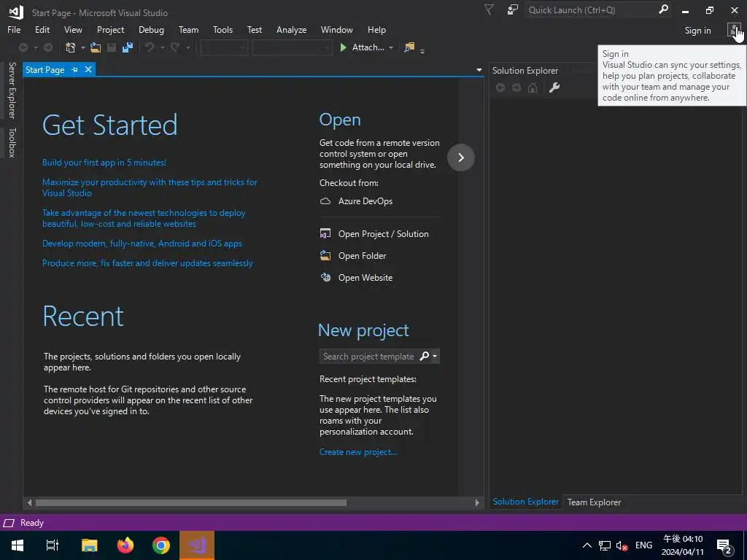Open the Undo history dropdown arrow
Image resolution: width=747 pixels, height=560 pixels.
(x=162, y=47)
